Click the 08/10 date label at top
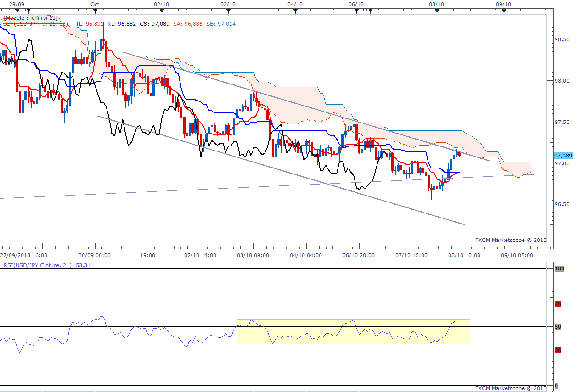580x392 pixels. tap(437, 4)
